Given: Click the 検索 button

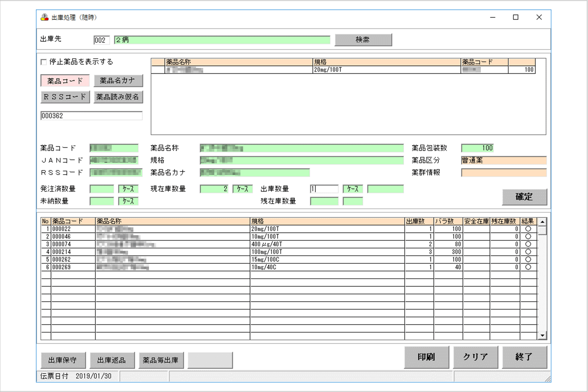Looking at the screenshot, I should pos(363,40).
